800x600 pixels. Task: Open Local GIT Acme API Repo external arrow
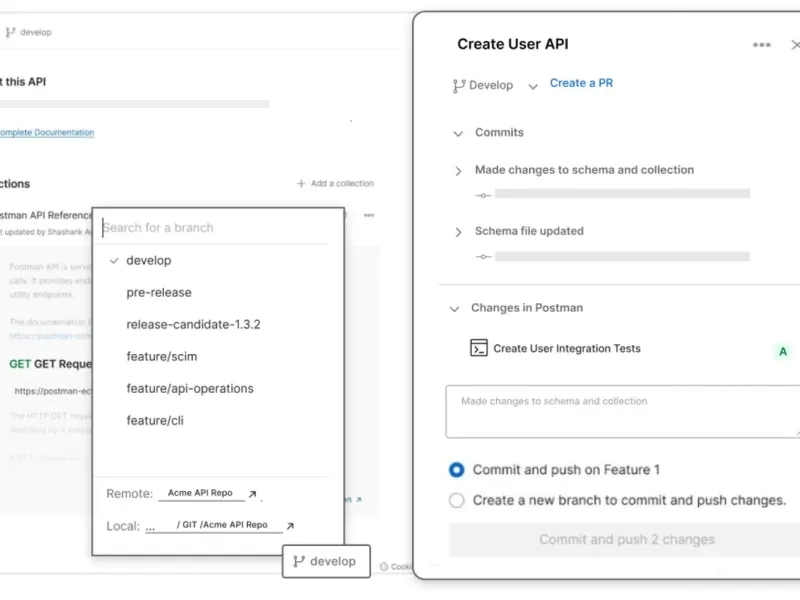[x=290, y=525]
